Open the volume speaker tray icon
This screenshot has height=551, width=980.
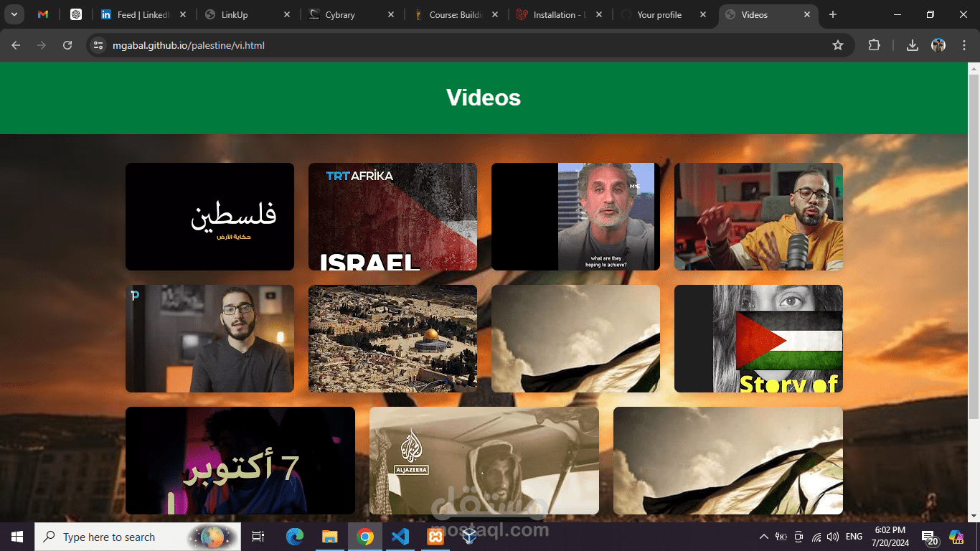pyautogui.click(x=833, y=537)
